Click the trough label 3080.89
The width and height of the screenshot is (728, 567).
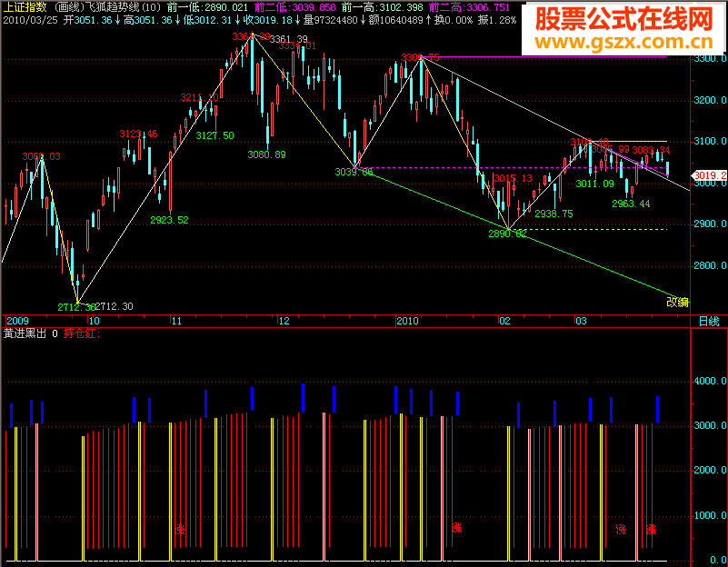click(267, 154)
